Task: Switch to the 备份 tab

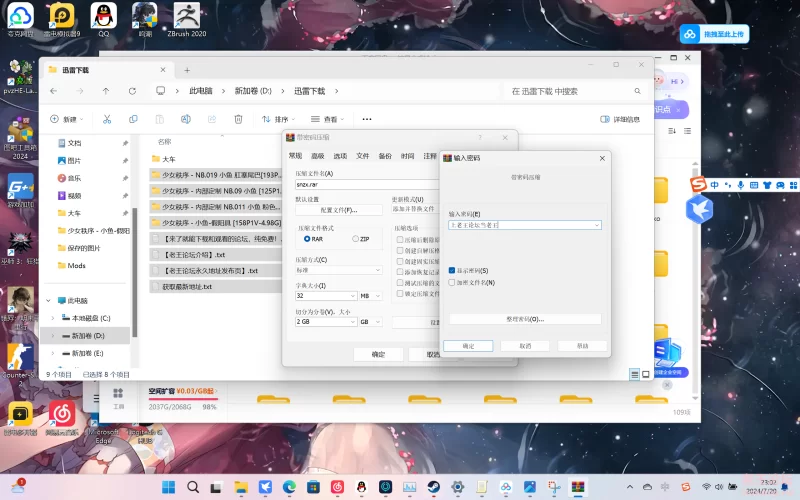Action: 385,156
